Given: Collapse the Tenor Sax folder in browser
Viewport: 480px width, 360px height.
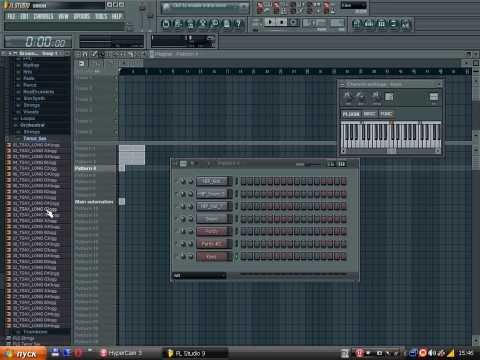Looking at the screenshot, I should tap(34, 138).
